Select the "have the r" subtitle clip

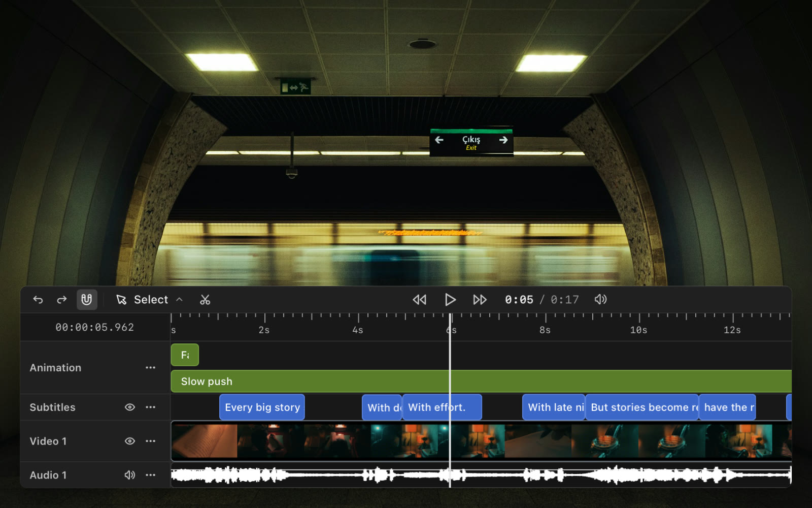tap(727, 407)
